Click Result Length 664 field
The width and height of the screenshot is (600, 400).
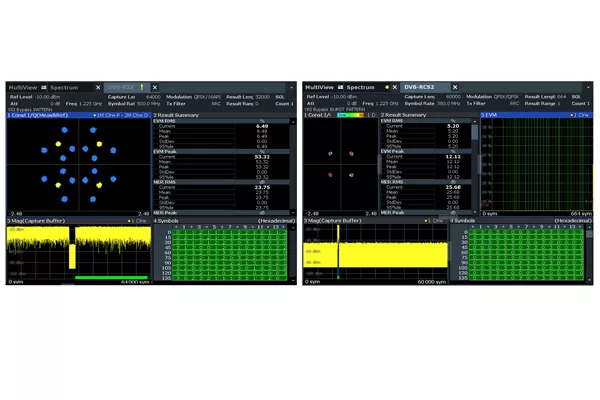coord(545,96)
